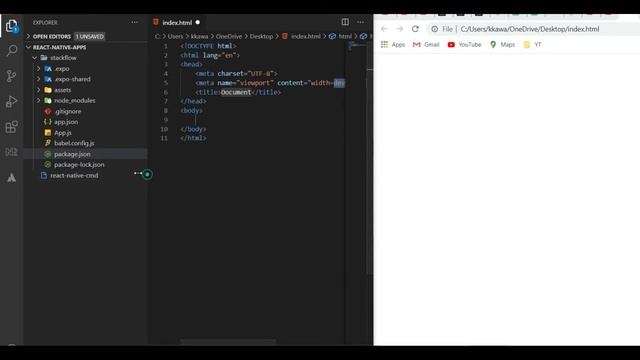Viewport: 640px width, 360px height.
Task: Click Users in the editor breadcrumb
Action: pos(176,36)
